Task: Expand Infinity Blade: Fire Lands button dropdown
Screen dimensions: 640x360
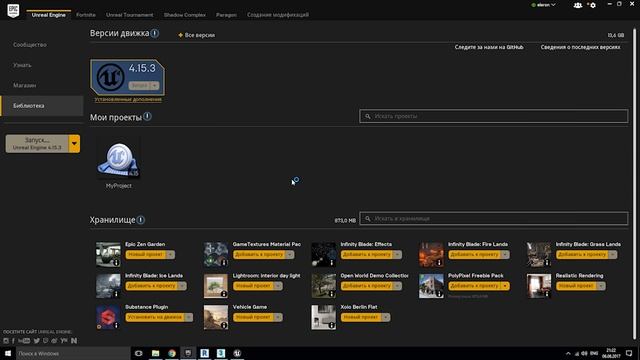Action: pos(505,254)
